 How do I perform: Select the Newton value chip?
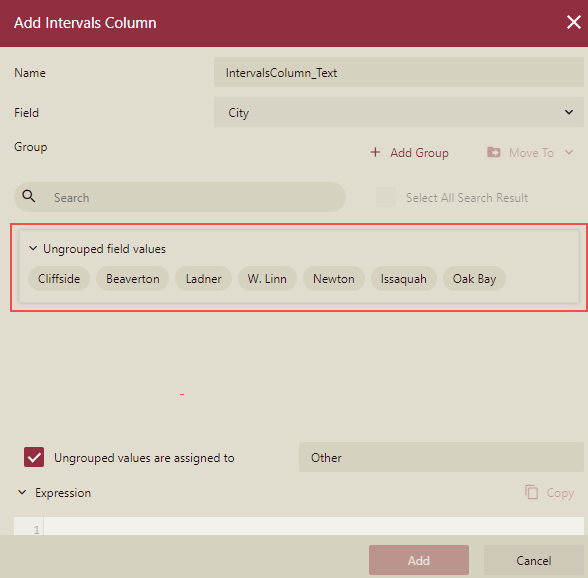[333, 279]
